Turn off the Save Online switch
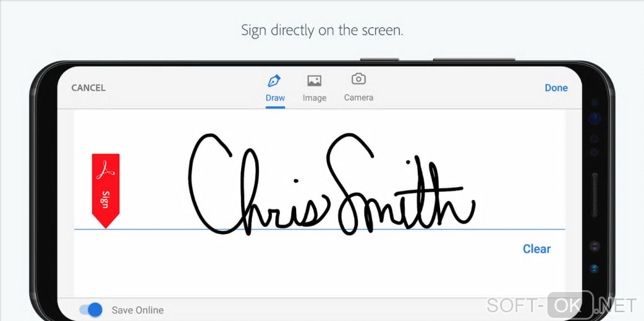 (91, 310)
